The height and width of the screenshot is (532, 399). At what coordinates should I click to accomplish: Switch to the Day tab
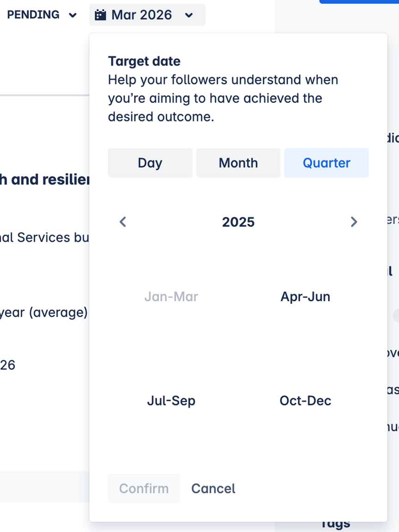click(x=150, y=163)
